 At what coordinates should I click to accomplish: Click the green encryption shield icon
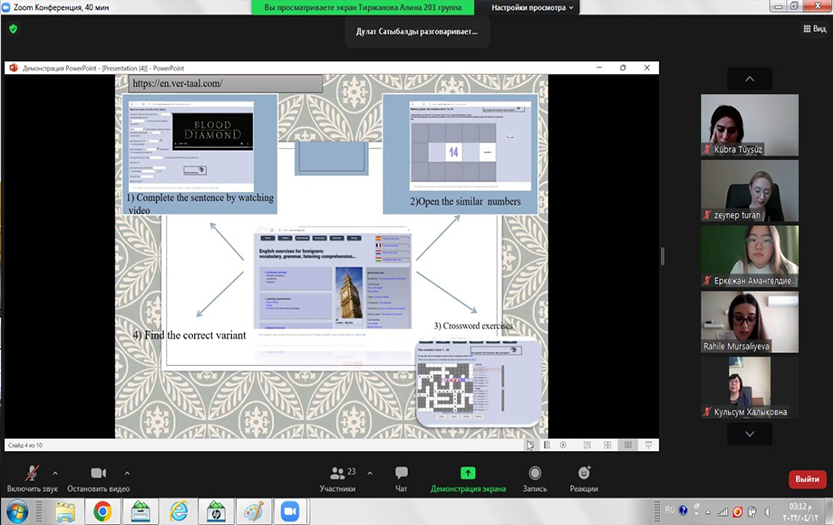(13, 29)
